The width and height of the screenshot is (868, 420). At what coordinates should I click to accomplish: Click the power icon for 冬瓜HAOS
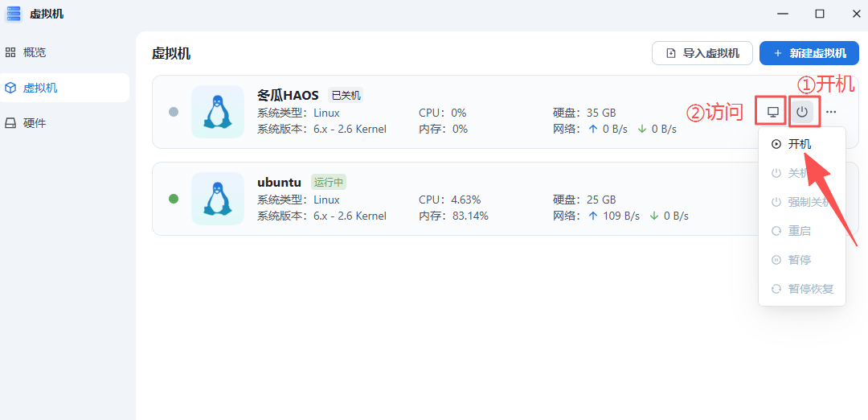(802, 112)
